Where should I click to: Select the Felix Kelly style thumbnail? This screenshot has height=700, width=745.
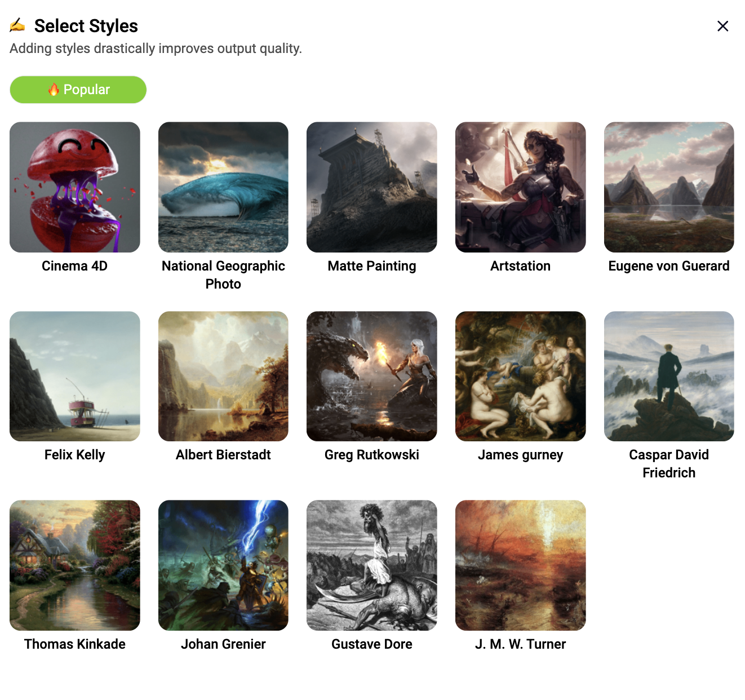pyautogui.click(x=74, y=376)
